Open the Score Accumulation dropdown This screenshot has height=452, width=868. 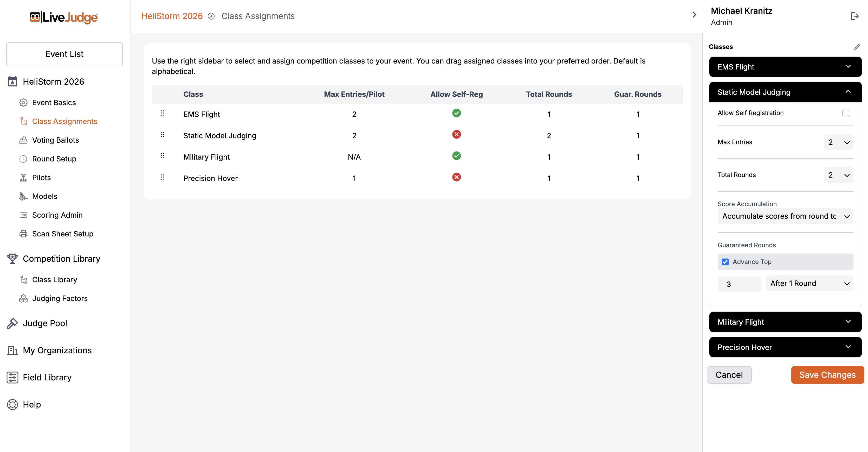(x=785, y=216)
